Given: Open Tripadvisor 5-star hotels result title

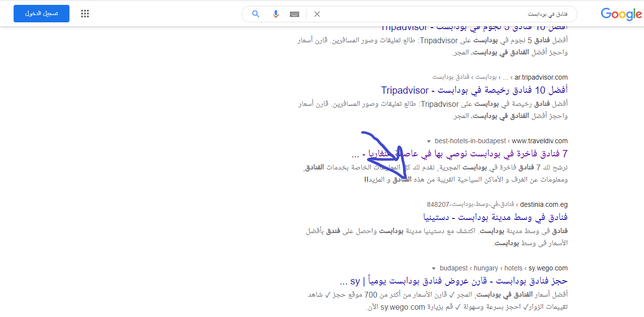Looking at the screenshot, I should click(474, 27).
